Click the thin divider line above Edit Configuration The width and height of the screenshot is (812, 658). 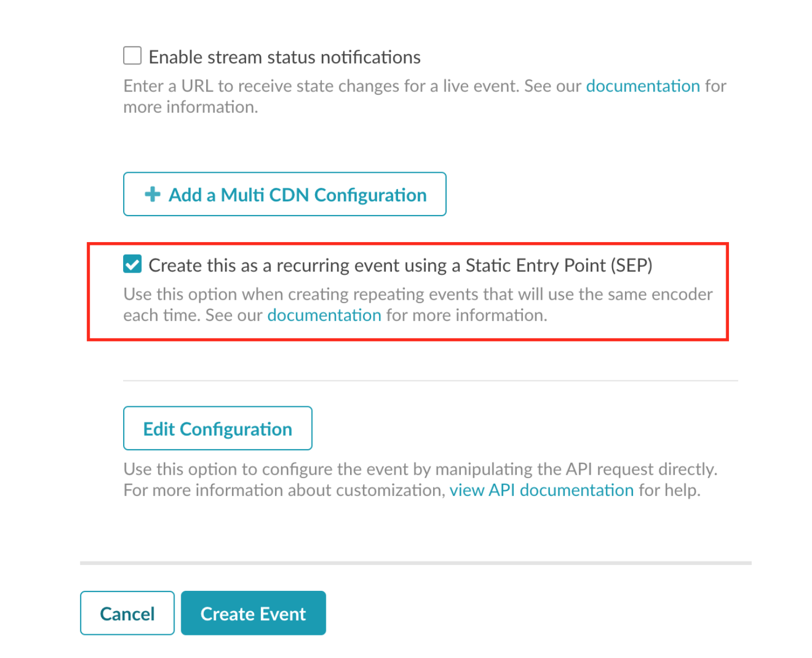[x=430, y=381]
